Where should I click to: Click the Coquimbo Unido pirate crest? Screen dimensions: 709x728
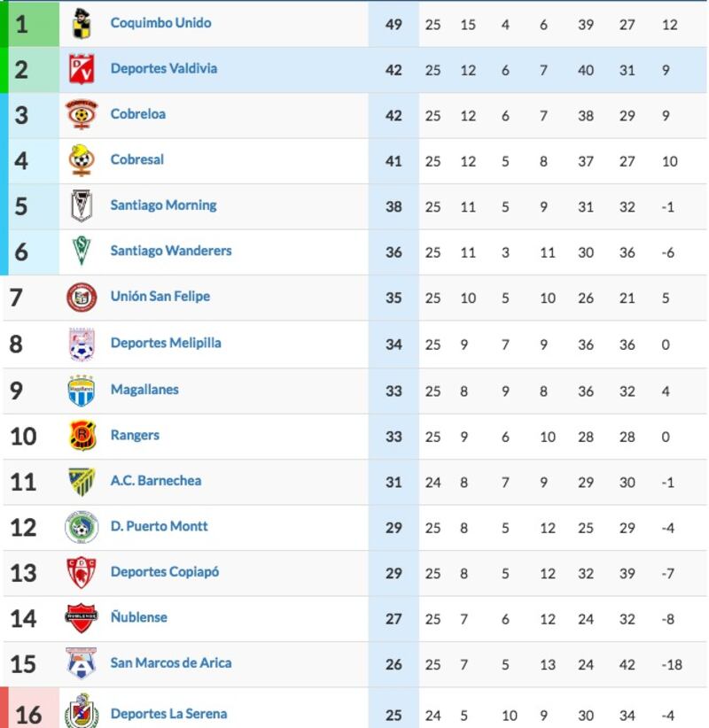82,23
